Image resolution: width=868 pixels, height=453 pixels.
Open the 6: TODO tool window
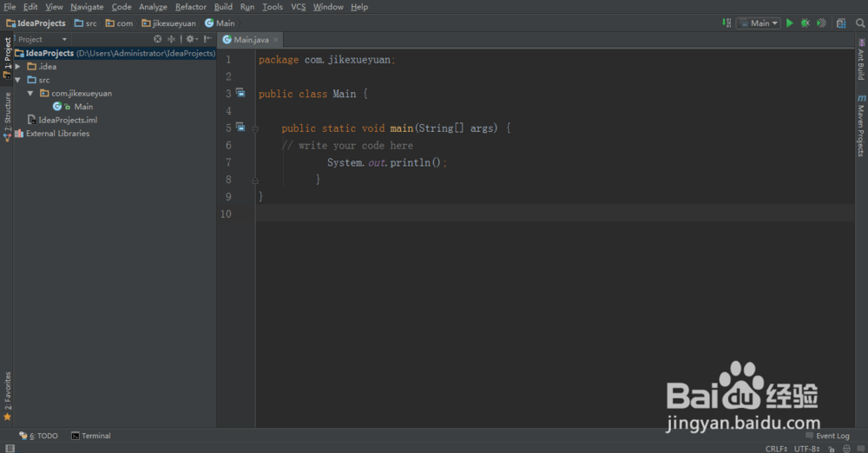tap(38, 436)
